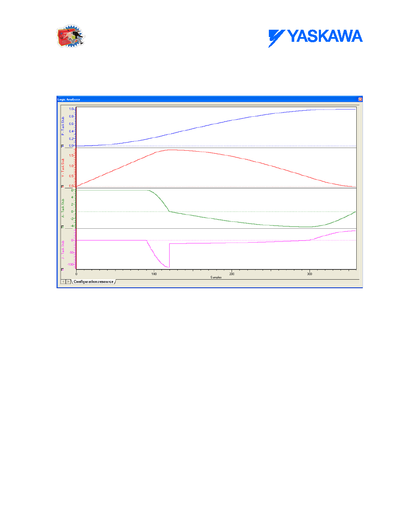Click the Samples x-axis label
This screenshot has width=411, height=532.
pos(216,277)
